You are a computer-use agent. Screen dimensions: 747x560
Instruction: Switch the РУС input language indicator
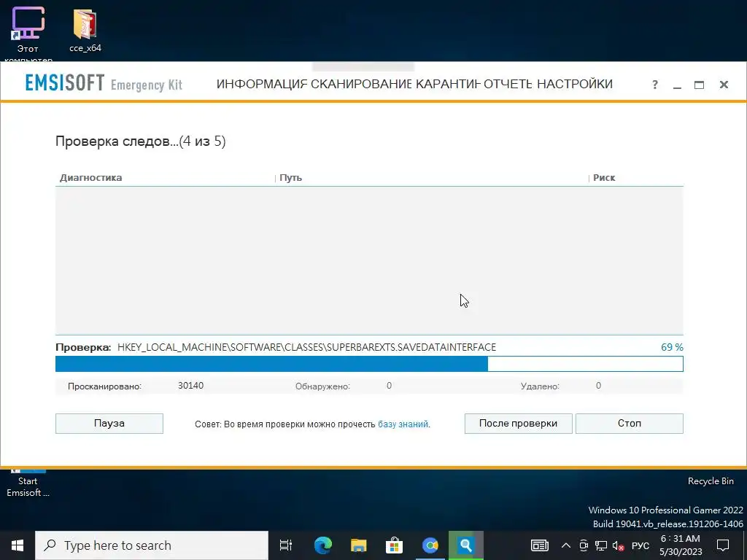pos(640,545)
